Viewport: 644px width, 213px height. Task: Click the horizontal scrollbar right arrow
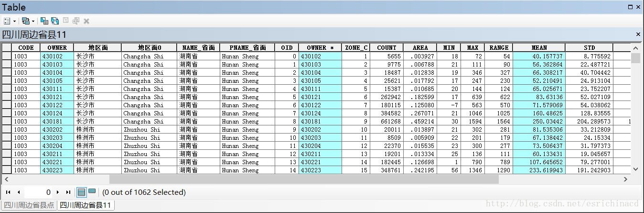(x=626, y=179)
